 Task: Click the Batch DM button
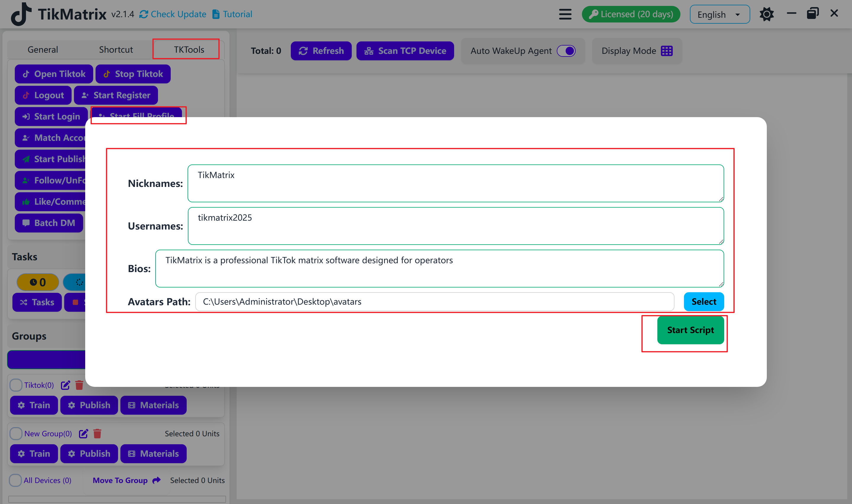pyautogui.click(x=49, y=223)
